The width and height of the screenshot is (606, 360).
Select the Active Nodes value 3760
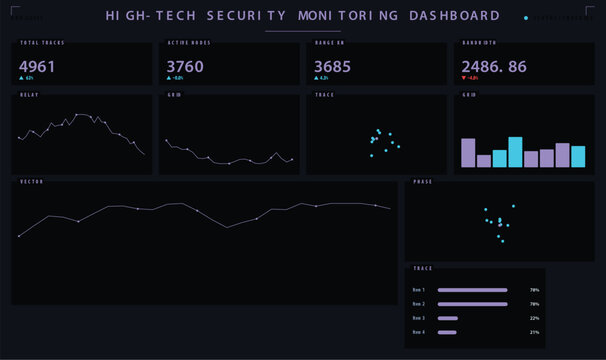[185, 67]
